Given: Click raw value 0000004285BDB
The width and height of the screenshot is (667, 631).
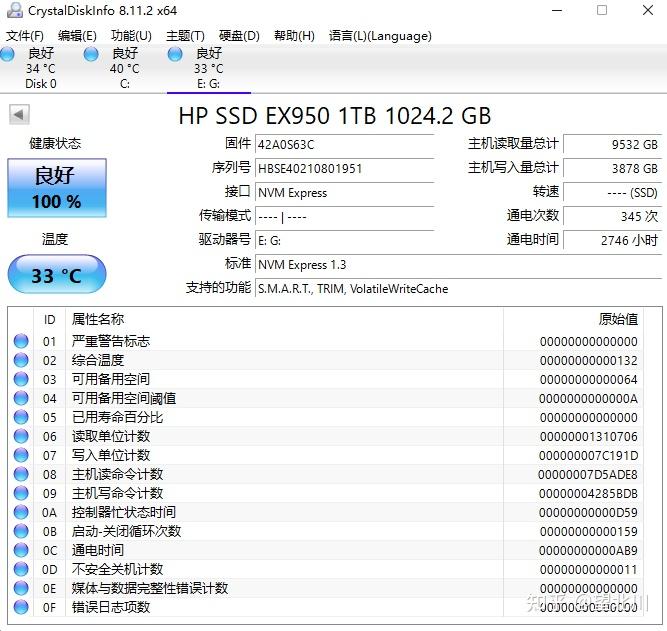Looking at the screenshot, I should [x=588, y=493].
